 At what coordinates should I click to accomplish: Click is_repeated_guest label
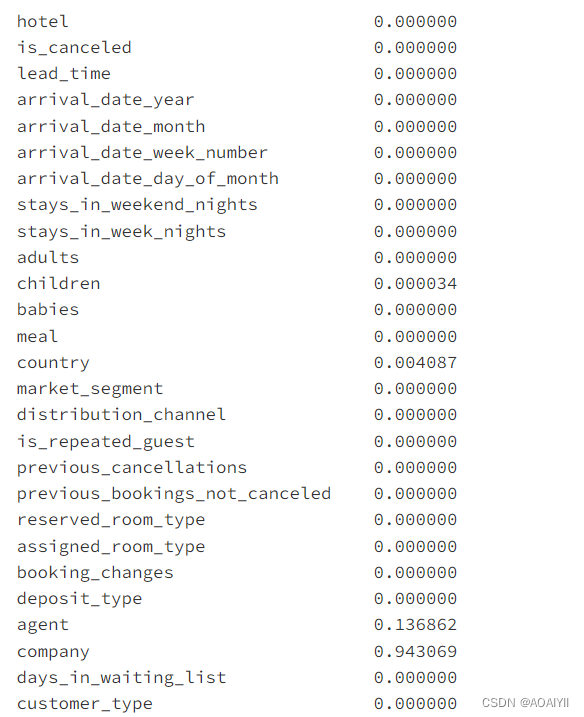(x=106, y=442)
